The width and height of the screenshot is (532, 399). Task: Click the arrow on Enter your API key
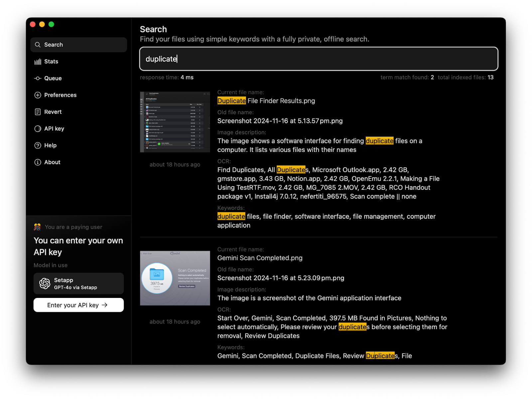[x=105, y=305]
